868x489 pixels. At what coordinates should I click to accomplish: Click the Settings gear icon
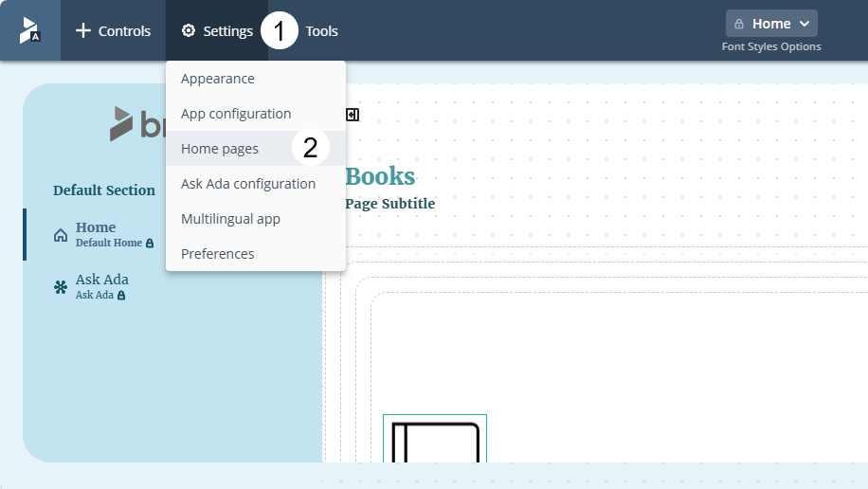click(189, 30)
